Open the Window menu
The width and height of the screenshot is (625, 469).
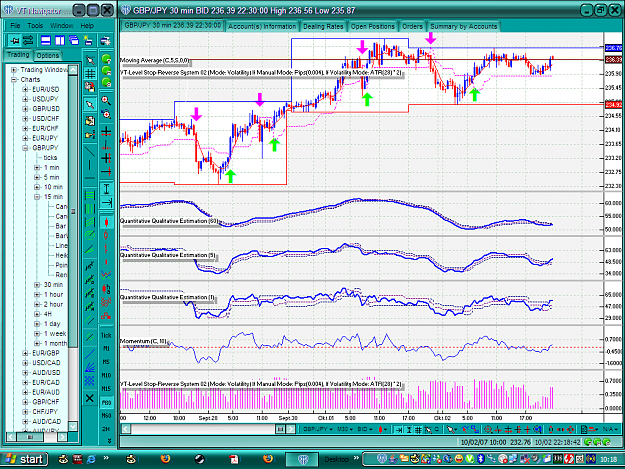coord(61,26)
